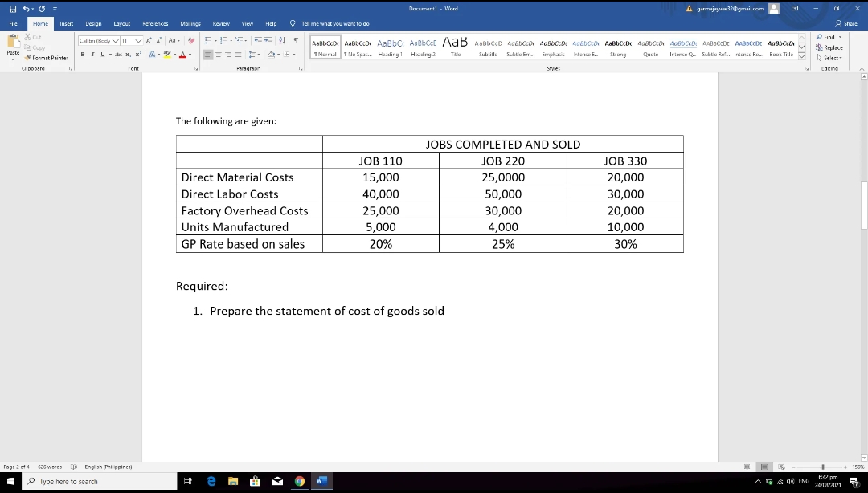Increase zoom using the status bar slider
The width and height of the screenshot is (868, 493).
click(846, 467)
